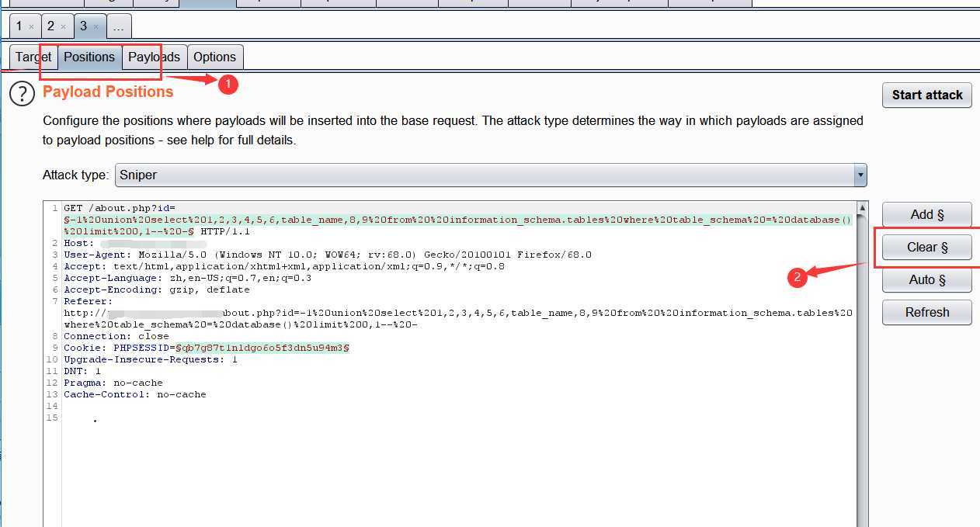
Task: Click the Accept-Encoding: gzip, deflate line
Action: (x=157, y=290)
